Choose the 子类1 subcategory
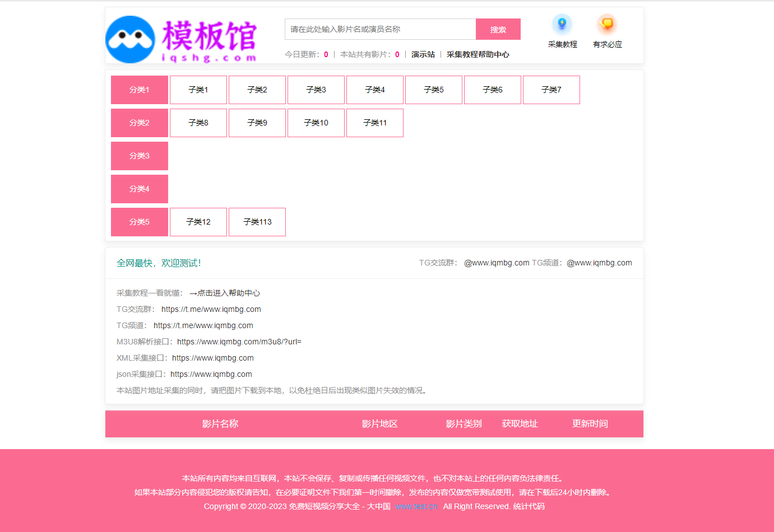This screenshot has height=532, width=774. click(x=198, y=90)
